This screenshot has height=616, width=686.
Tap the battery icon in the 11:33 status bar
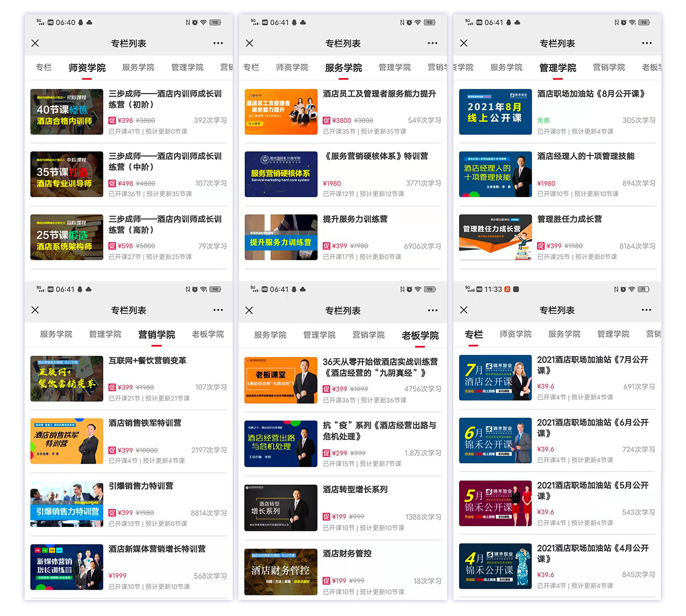(644, 290)
